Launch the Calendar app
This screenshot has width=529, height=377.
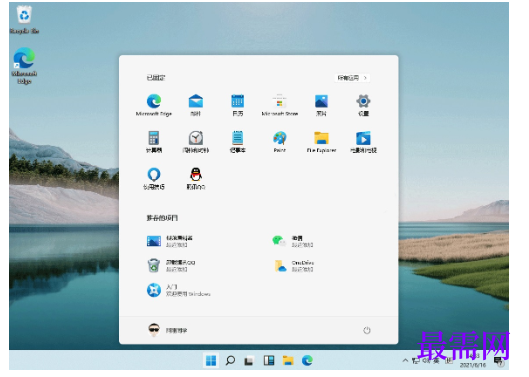pyautogui.click(x=238, y=105)
